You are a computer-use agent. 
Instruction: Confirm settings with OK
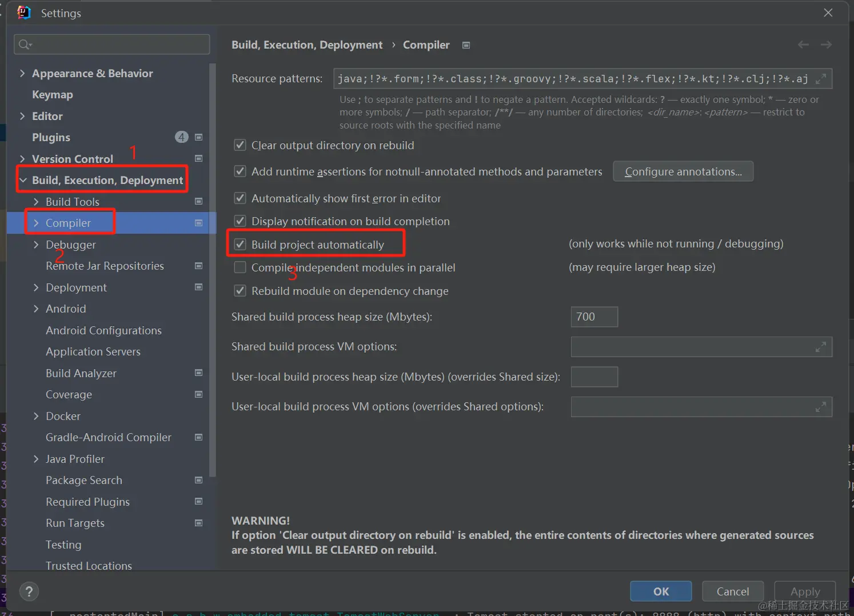661,591
